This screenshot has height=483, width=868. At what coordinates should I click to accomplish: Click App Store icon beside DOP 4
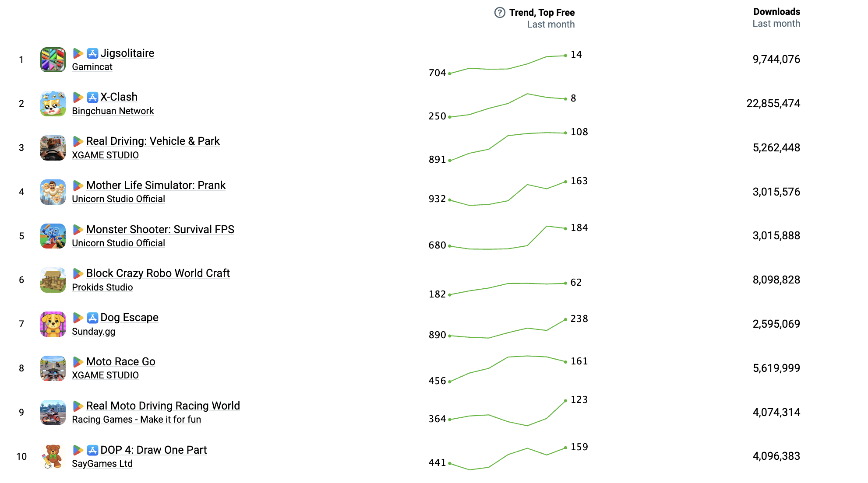coord(92,450)
